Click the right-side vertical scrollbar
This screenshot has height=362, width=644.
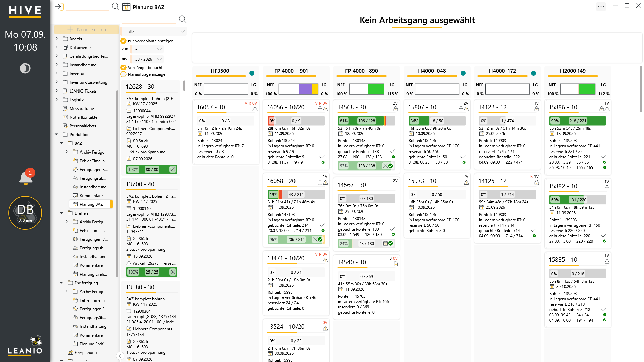click(x=641, y=89)
